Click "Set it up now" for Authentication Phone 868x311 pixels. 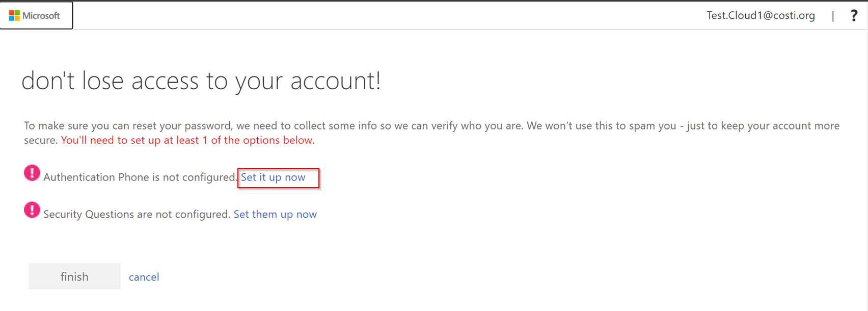pos(273,177)
